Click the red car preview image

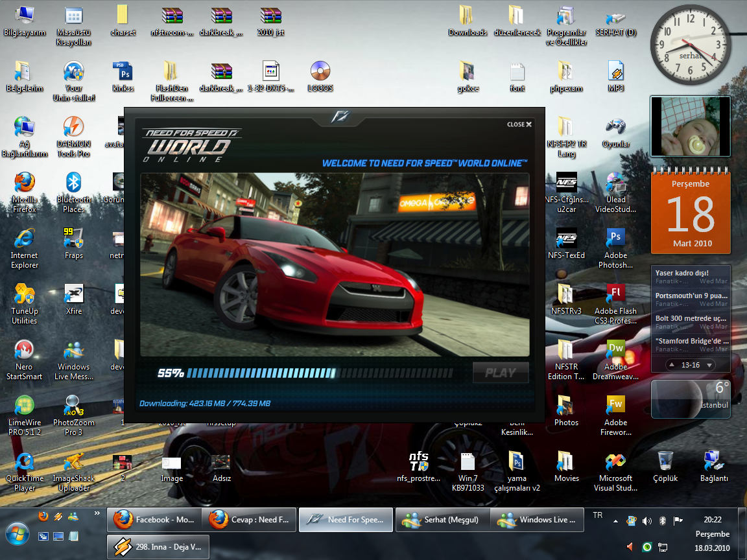click(335, 264)
